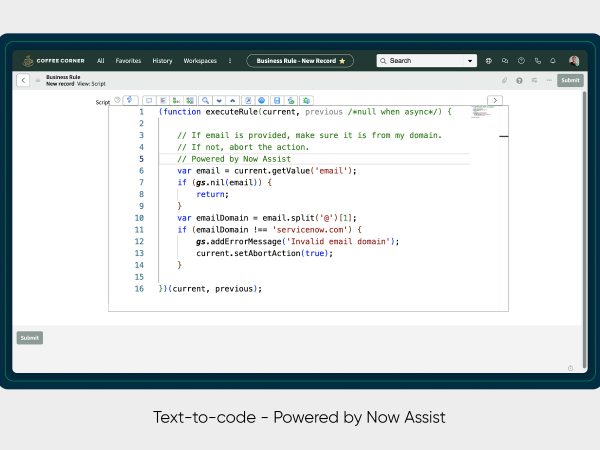Click the format code toolbar icon
This screenshot has height=450, width=600.
pyautogui.click(x=163, y=100)
